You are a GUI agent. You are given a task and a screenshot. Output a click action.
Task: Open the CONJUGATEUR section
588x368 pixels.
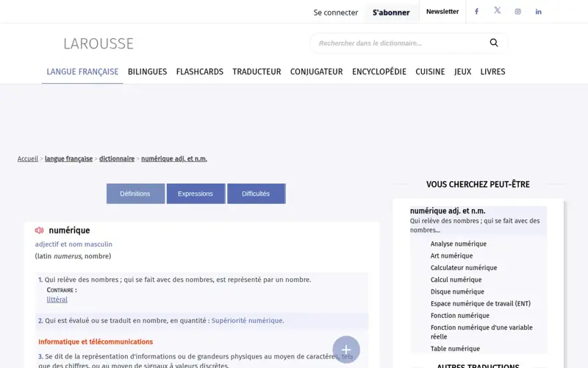coord(317,71)
